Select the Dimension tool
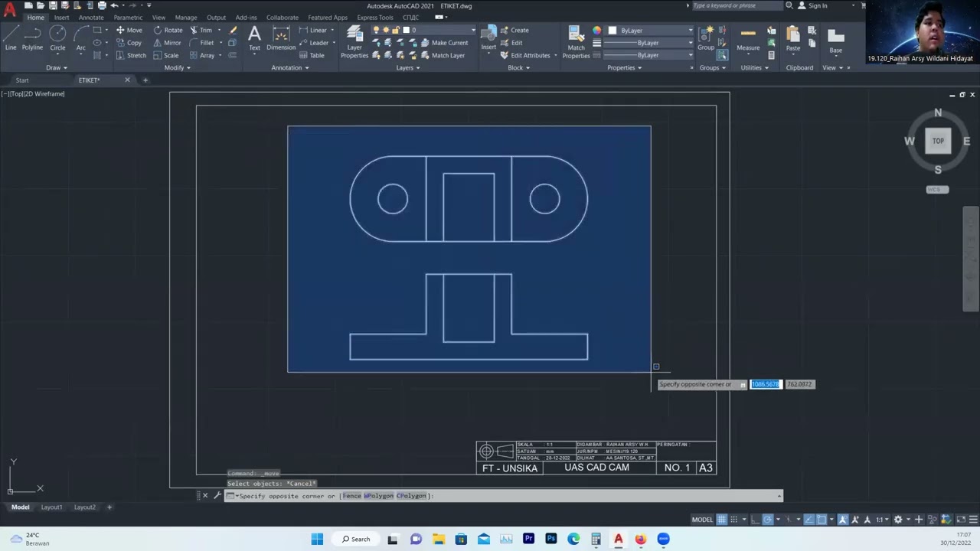This screenshot has height=551, width=980. 281,38
